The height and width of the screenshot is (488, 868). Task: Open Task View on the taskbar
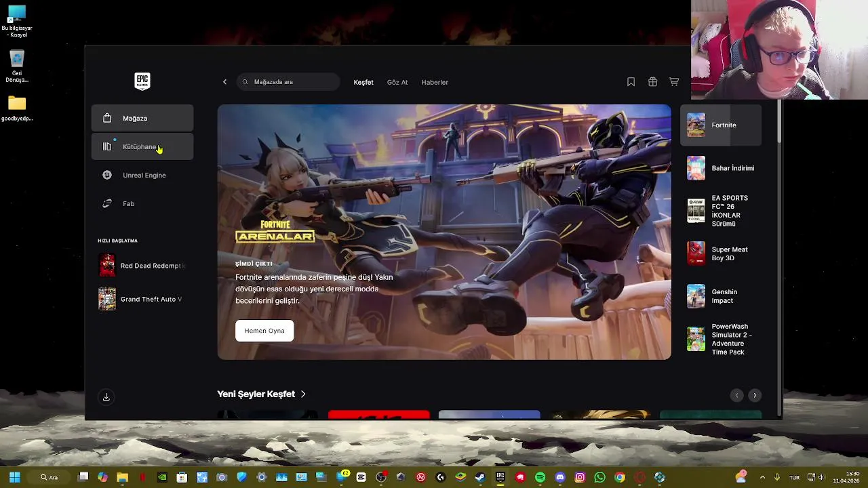point(83,477)
